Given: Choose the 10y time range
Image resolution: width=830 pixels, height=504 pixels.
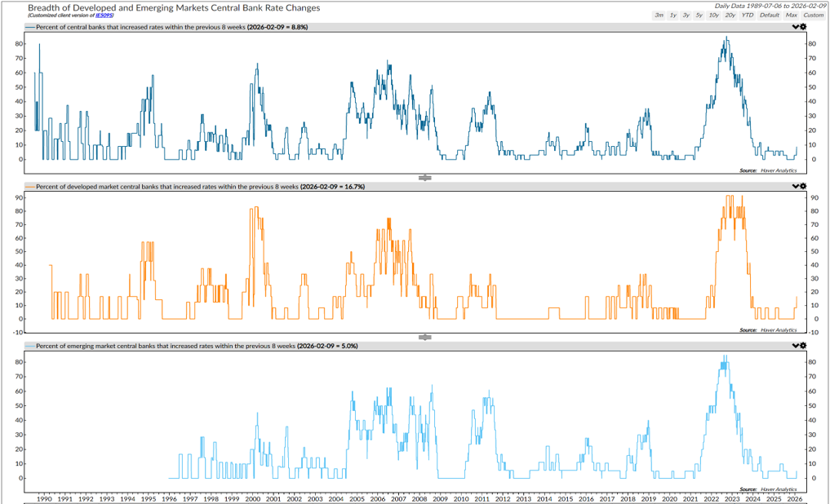Looking at the screenshot, I should 714,15.
